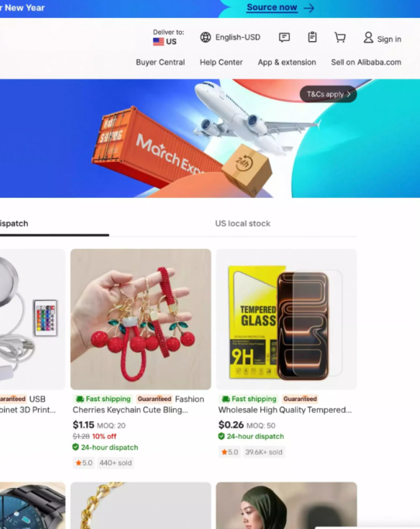
Task: Follow the Sell on Alibaba.com link
Action: tap(366, 62)
